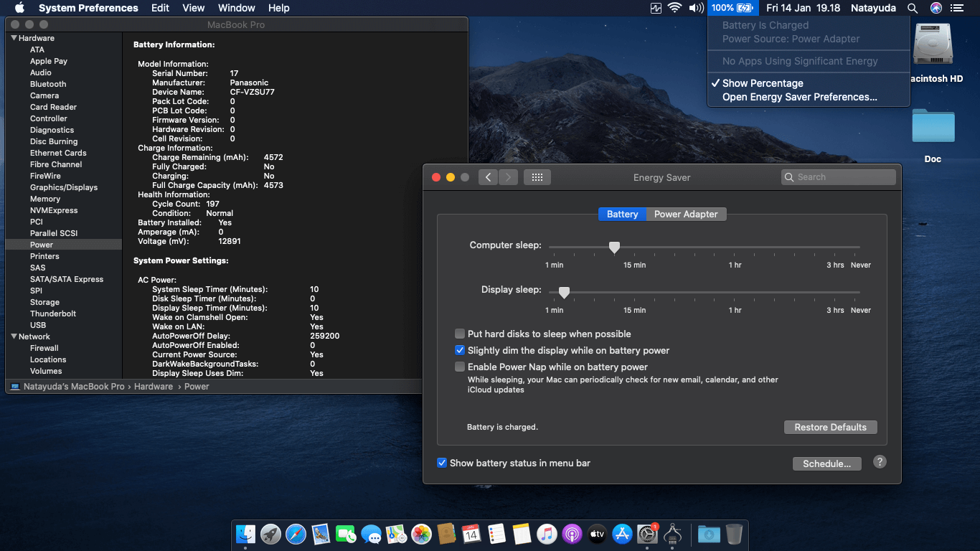Open the Mail app in the Dock

(321, 534)
